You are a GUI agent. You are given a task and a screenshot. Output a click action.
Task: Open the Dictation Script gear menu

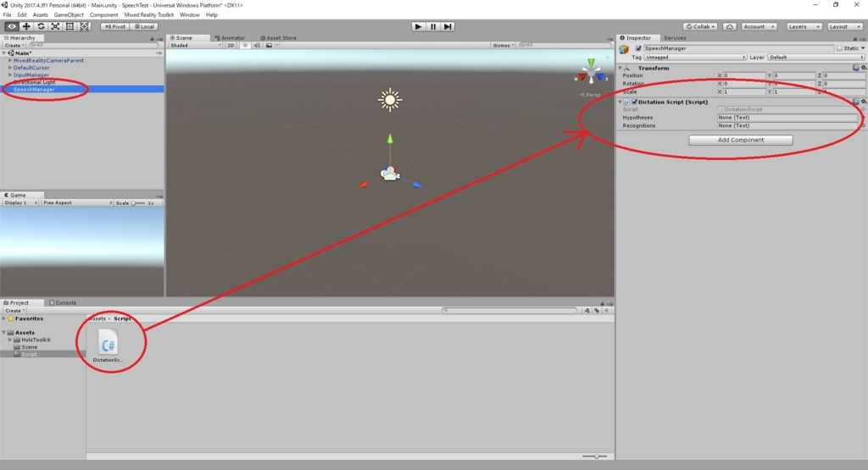click(864, 102)
